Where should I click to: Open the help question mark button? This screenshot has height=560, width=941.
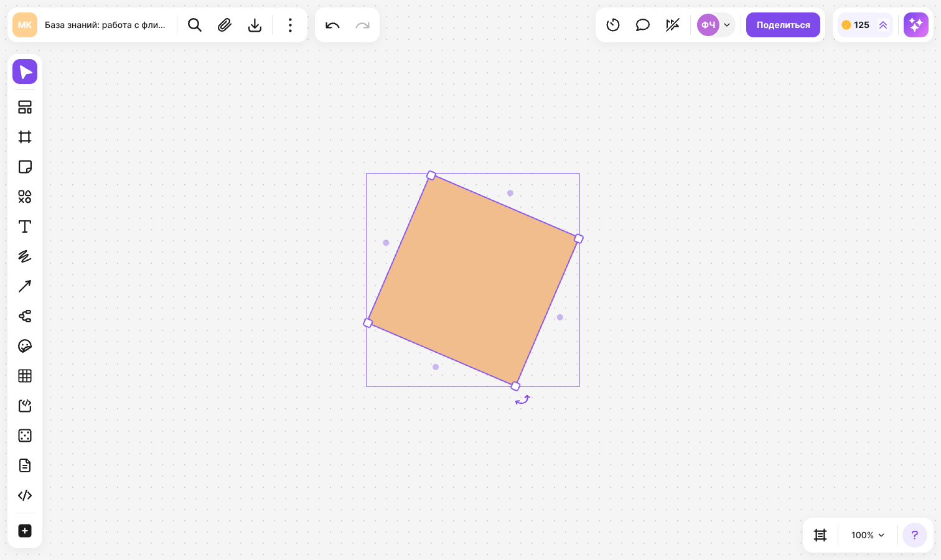[915, 535]
